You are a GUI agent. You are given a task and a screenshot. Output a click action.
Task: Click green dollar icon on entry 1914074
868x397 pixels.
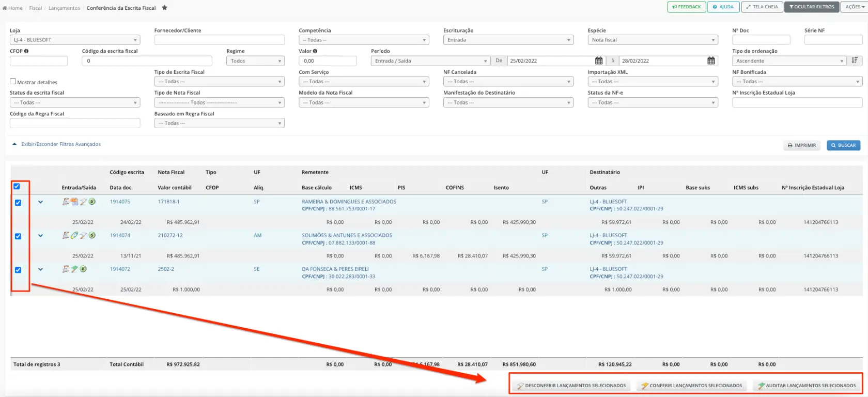[x=92, y=235]
